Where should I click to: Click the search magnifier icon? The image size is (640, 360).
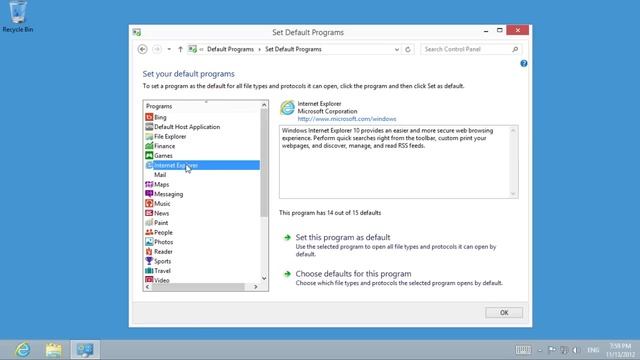coord(515,49)
